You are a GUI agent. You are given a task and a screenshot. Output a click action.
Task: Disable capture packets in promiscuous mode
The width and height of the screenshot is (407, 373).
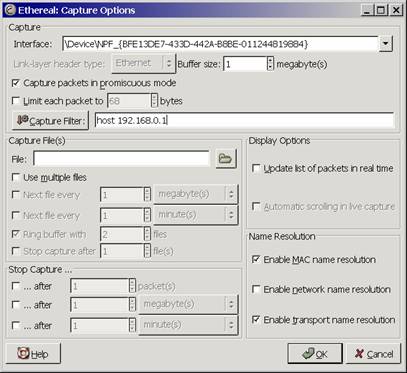[x=16, y=83]
